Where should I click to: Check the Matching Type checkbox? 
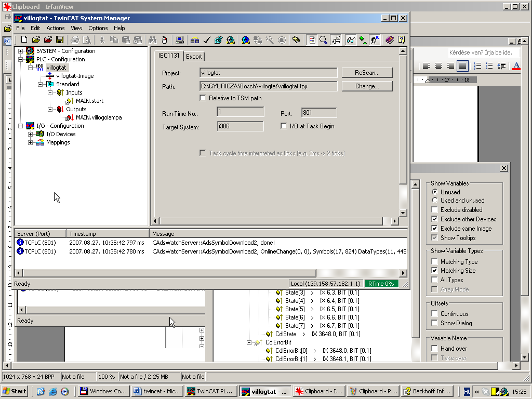coord(434,262)
